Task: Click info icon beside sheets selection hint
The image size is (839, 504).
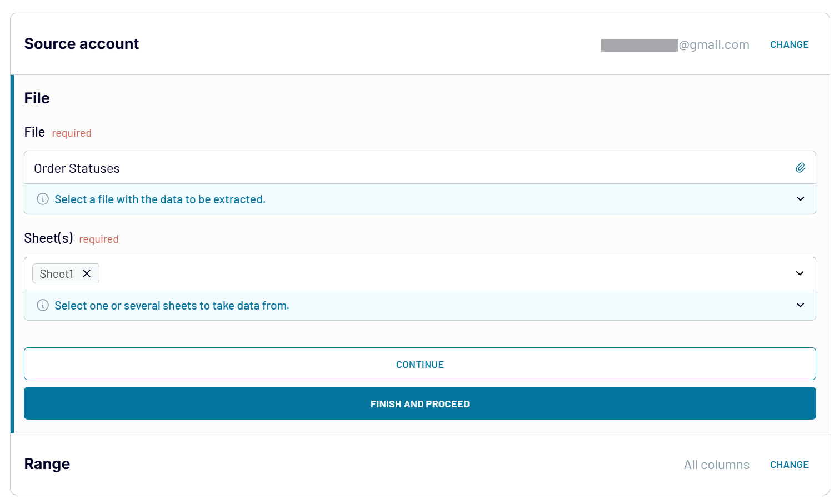Action: (43, 305)
